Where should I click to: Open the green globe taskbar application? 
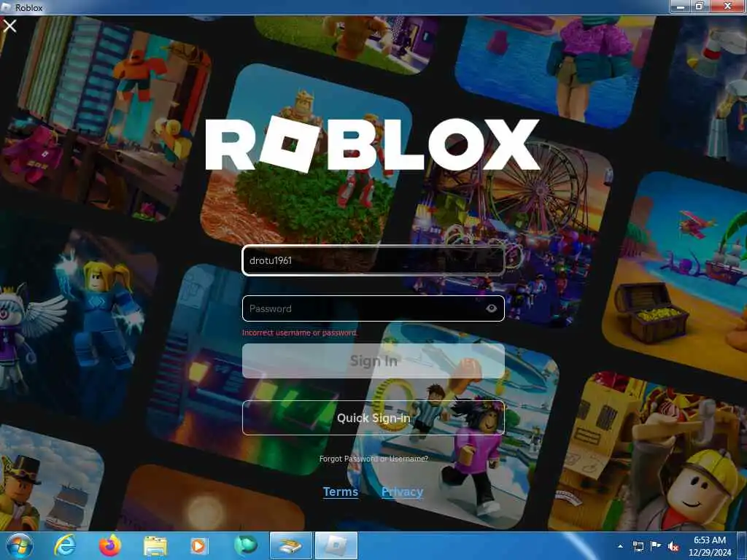(x=245, y=545)
